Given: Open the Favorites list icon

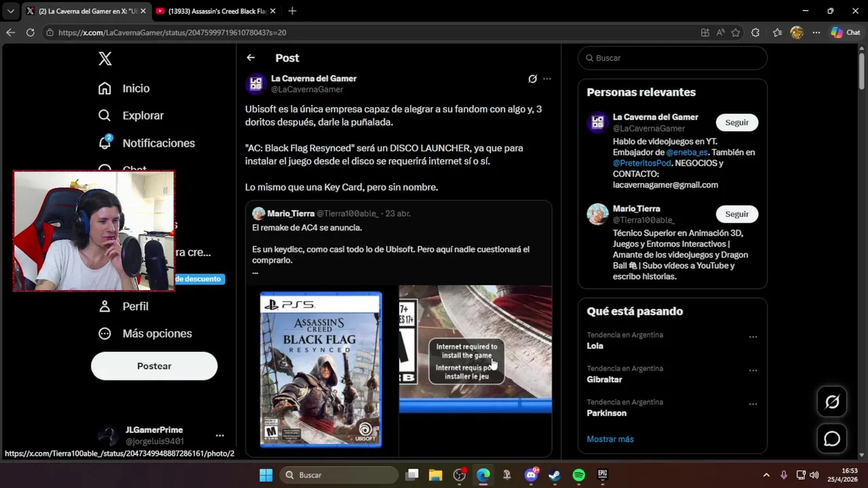Looking at the screenshot, I should [777, 33].
